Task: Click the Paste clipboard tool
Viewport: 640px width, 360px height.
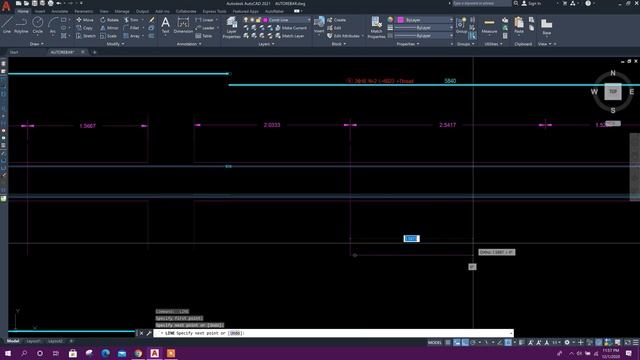Action: coord(519,25)
